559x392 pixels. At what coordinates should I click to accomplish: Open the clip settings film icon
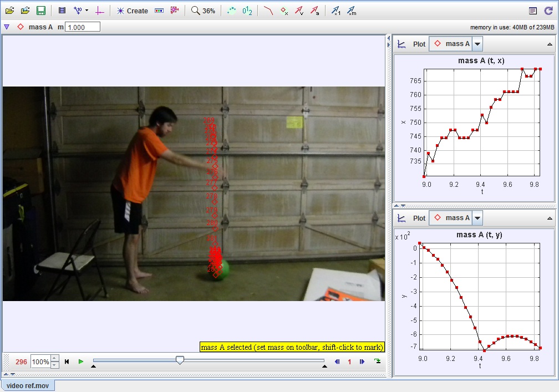tap(62, 11)
